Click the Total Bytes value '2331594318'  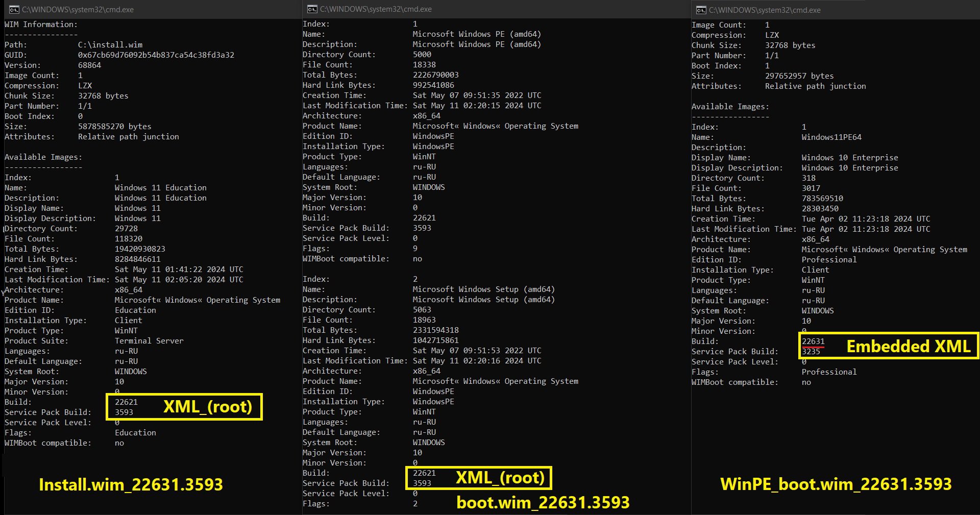[436, 330]
